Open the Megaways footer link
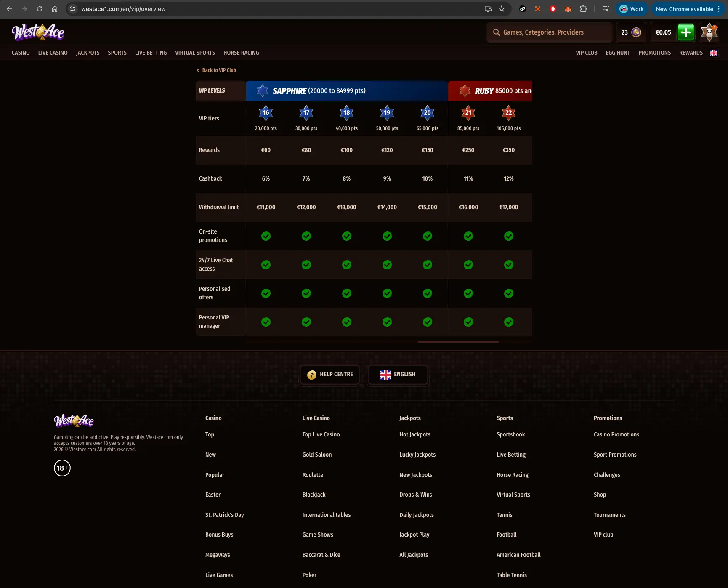Viewport: 728px width, 588px height. click(x=218, y=555)
